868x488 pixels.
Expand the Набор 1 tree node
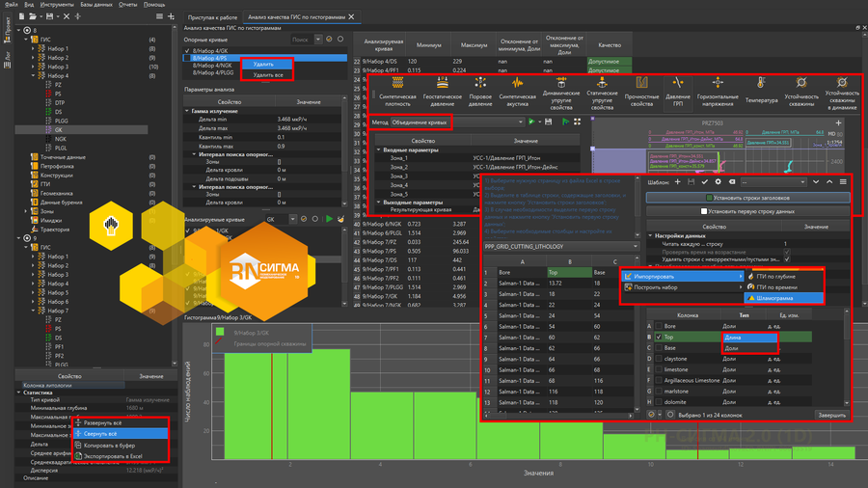(x=34, y=47)
